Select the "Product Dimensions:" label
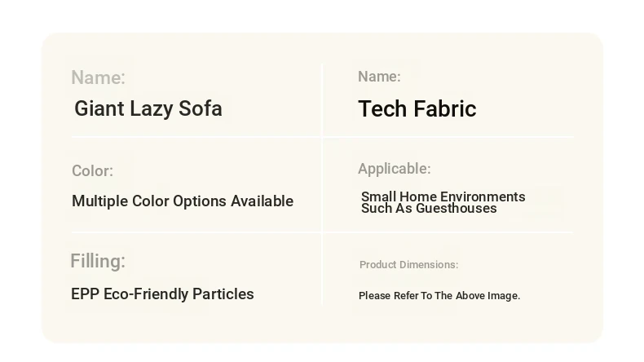The width and height of the screenshot is (644, 362). click(x=408, y=265)
